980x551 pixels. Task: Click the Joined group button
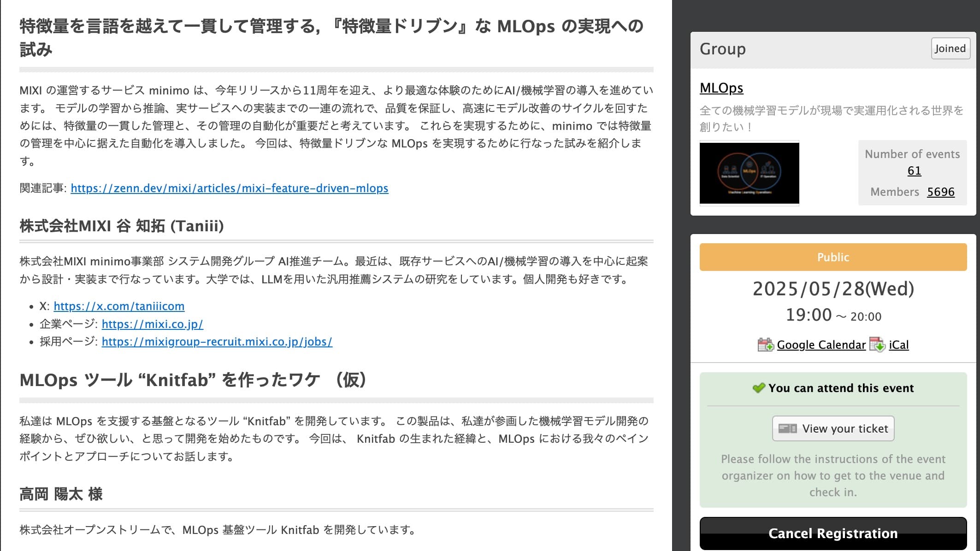pos(950,48)
